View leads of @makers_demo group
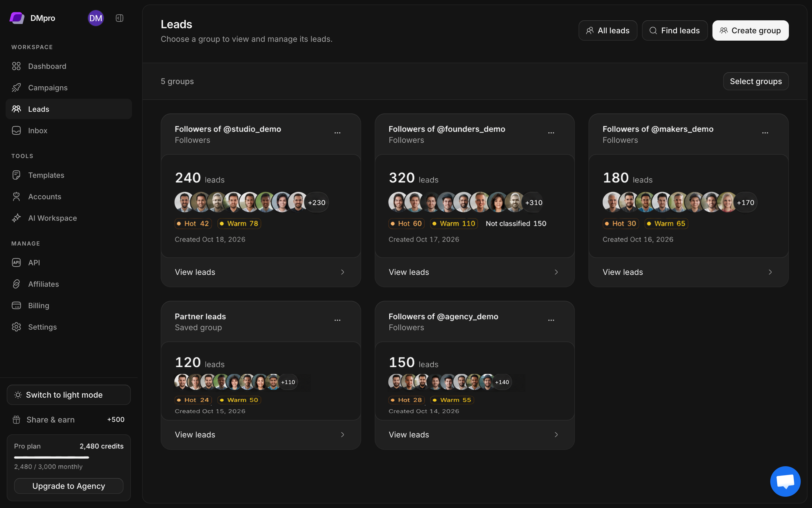Screen dimensions: 812x508 click(x=689, y=272)
